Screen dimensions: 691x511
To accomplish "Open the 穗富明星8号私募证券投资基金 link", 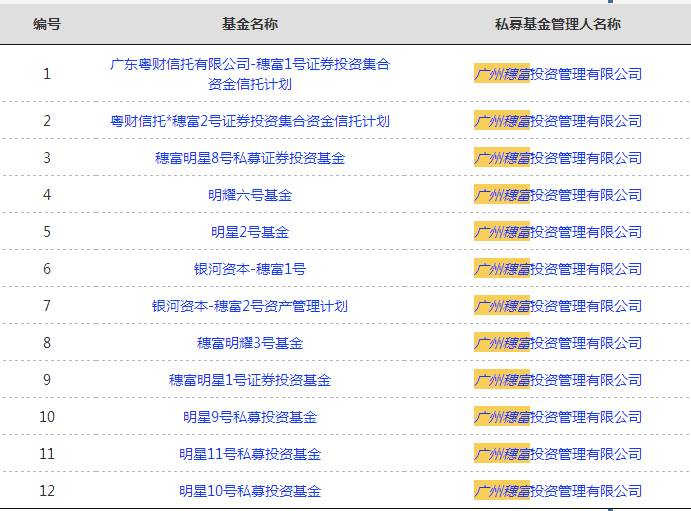I will pyautogui.click(x=250, y=158).
